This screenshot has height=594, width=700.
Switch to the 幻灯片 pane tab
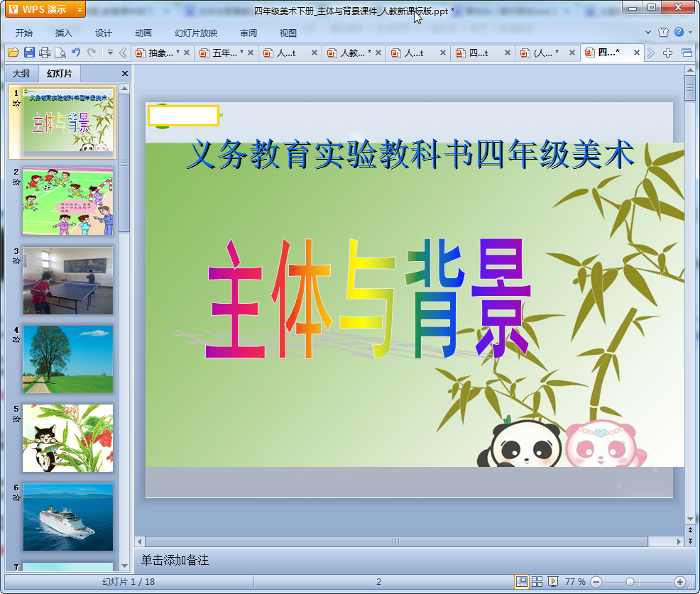[59, 74]
